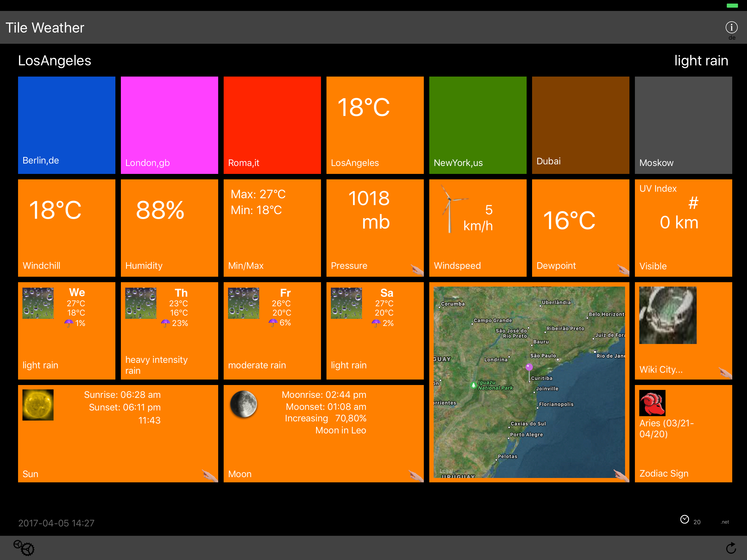Tap the refresh arrow icon

731,548
